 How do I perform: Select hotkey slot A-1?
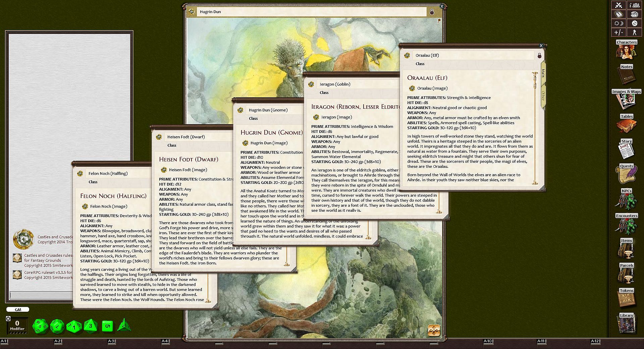4,341
